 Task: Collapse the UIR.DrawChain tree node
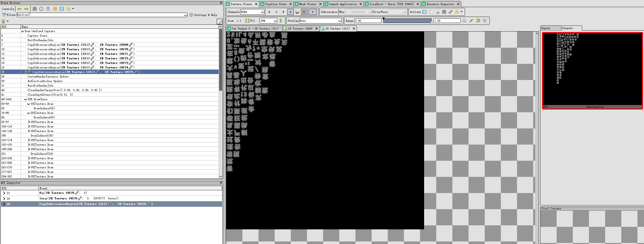point(25,99)
